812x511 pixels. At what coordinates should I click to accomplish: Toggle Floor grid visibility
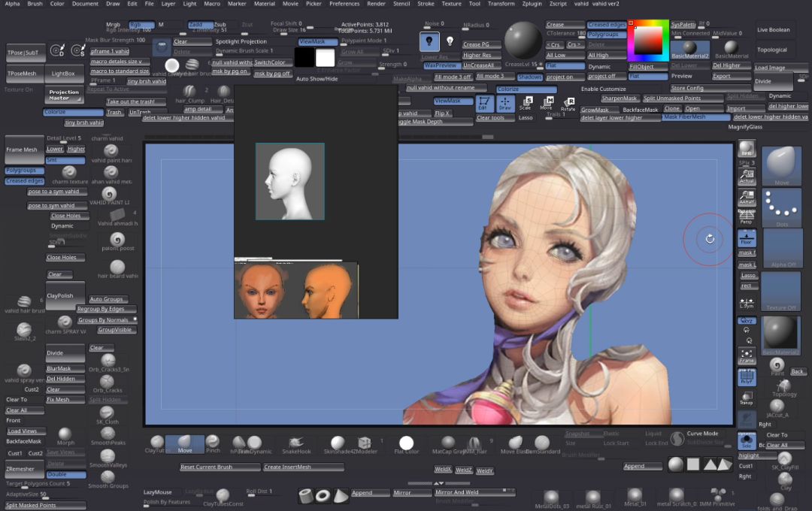coord(747,238)
